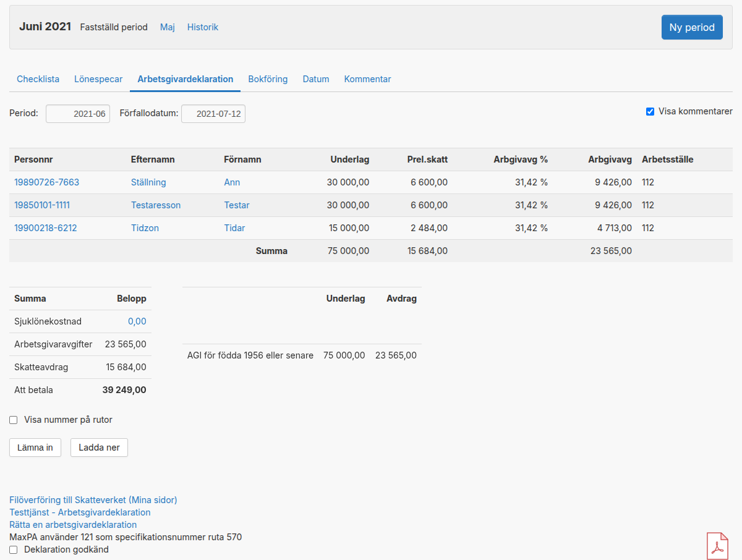
Task: Click the Fastställd period status text
Action: pyautogui.click(x=114, y=27)
